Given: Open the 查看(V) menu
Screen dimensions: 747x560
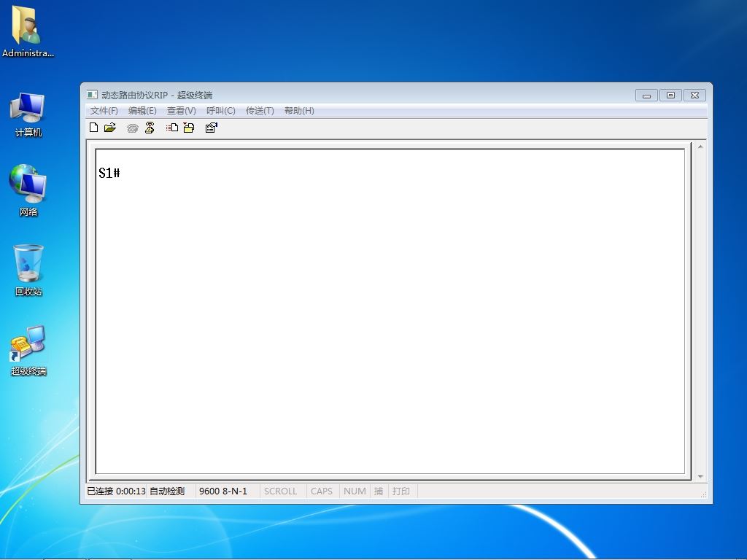Looking at the screenshot, I should pyautogui.click(x=181, y=111).
